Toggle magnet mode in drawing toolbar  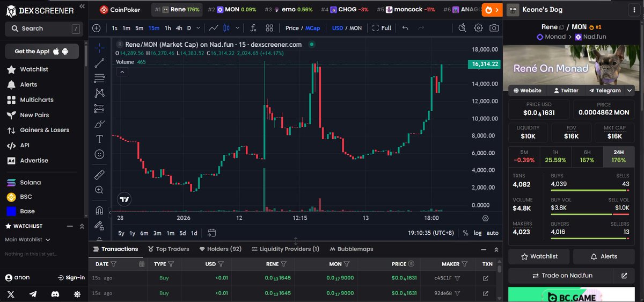pos(99,210)
